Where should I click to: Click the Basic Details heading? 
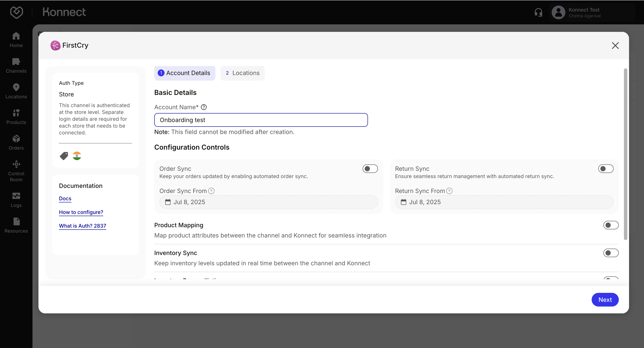(175, 93)
